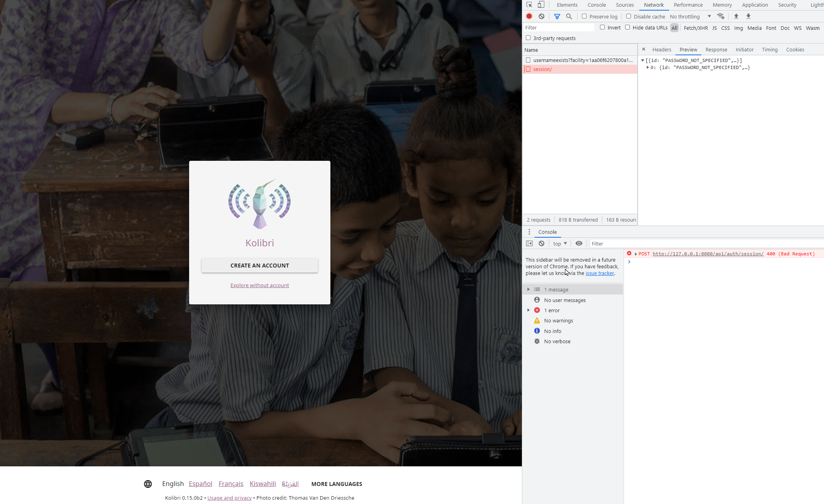
Task: Click the Explore without account link
Action: click(x=260, y=285)
